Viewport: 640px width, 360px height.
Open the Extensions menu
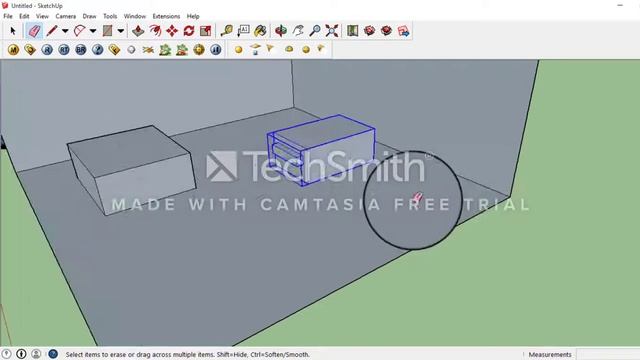pos(166,16)
